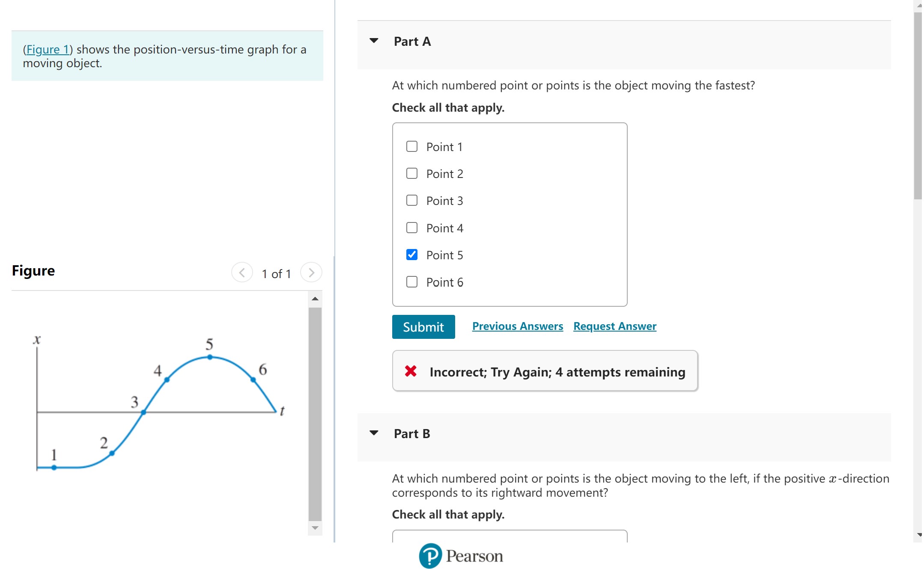
Task: Check the Point 1 checkbox
Action: pos(412,147)
